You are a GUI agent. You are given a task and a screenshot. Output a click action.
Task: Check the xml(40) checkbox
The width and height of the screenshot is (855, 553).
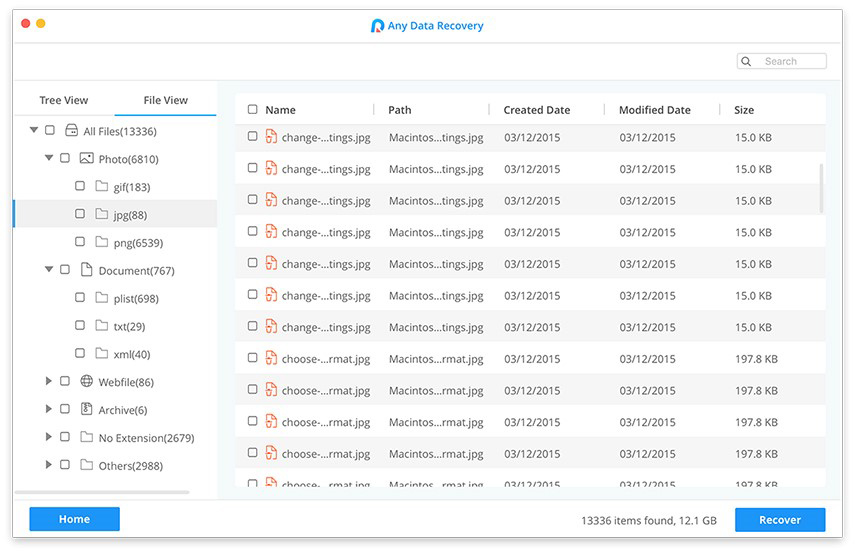[80, 353]
